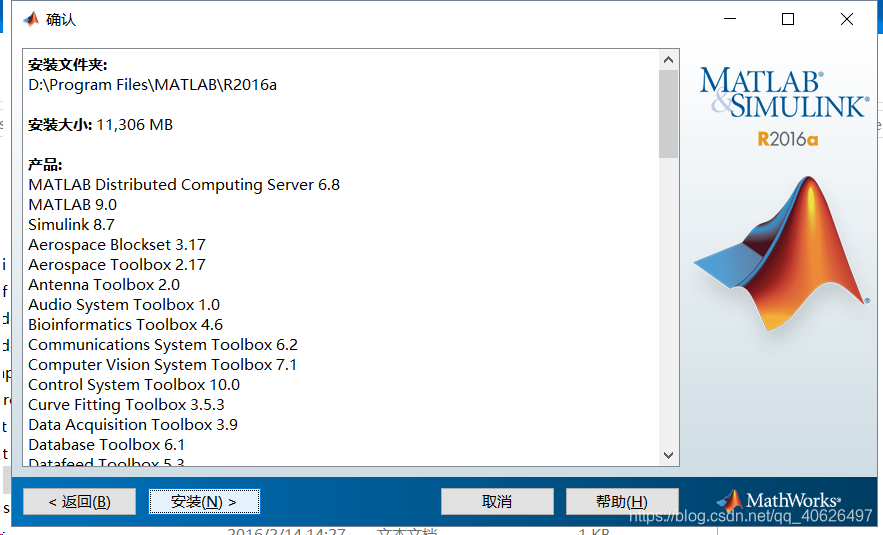The image size is (883, 535).
Task: Close the confirmation window
Action: tap(846, 19)
